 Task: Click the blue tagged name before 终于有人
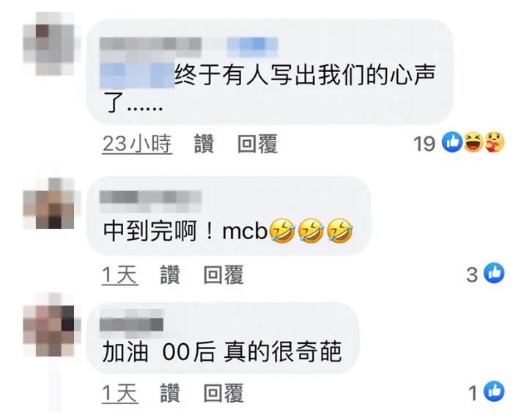tap(137, 76)
